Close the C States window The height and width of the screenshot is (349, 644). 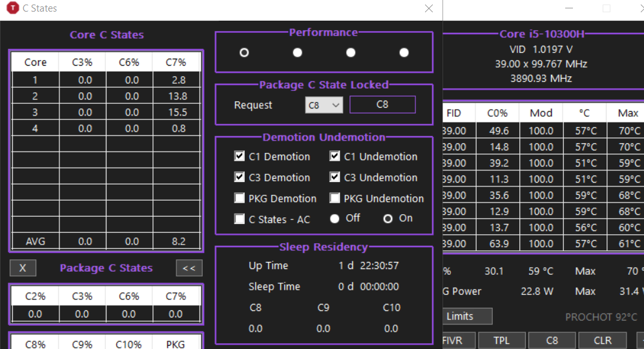429,8
